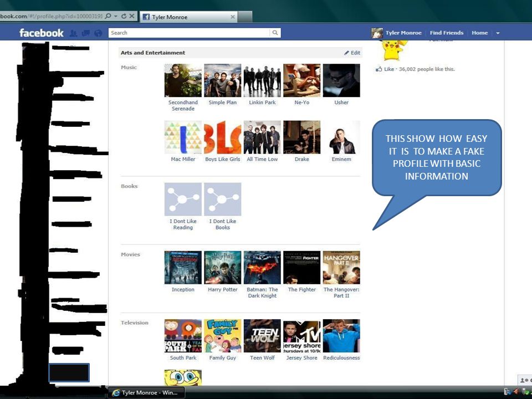Open South Park show tile
The width and height of the screenshot is (532, 399).
(183, 336)
